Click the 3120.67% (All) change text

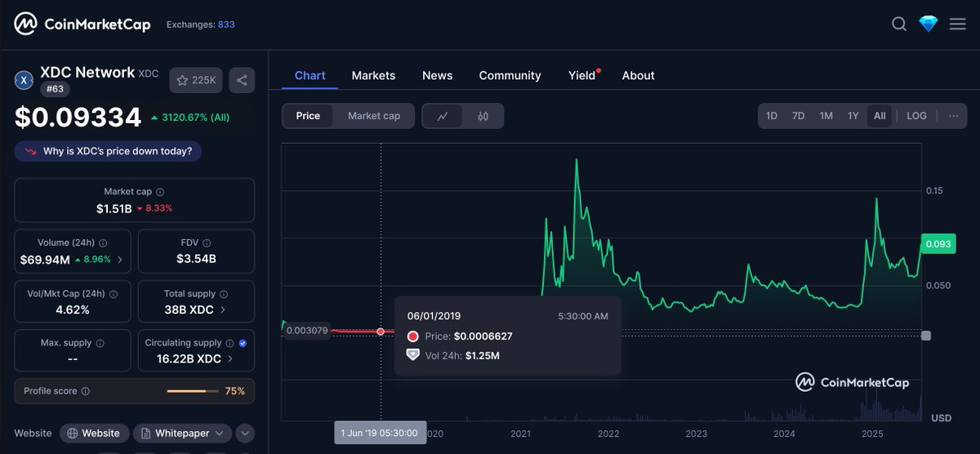coord(196,118)
